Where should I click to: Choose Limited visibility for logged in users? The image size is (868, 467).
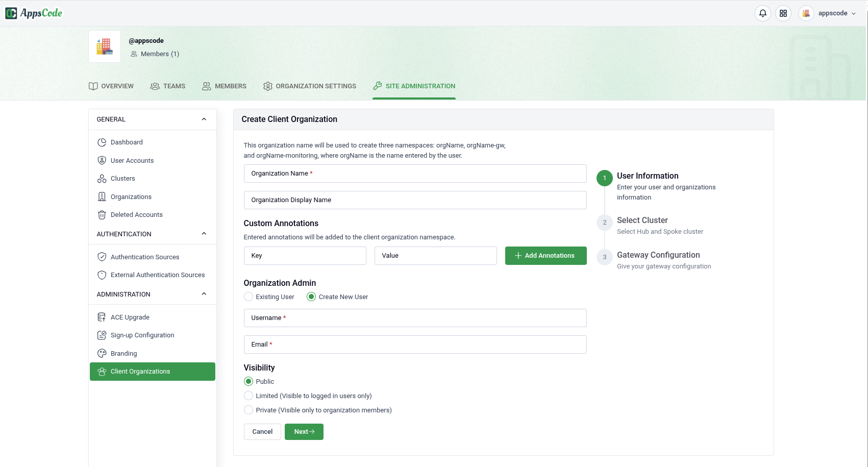249,396
